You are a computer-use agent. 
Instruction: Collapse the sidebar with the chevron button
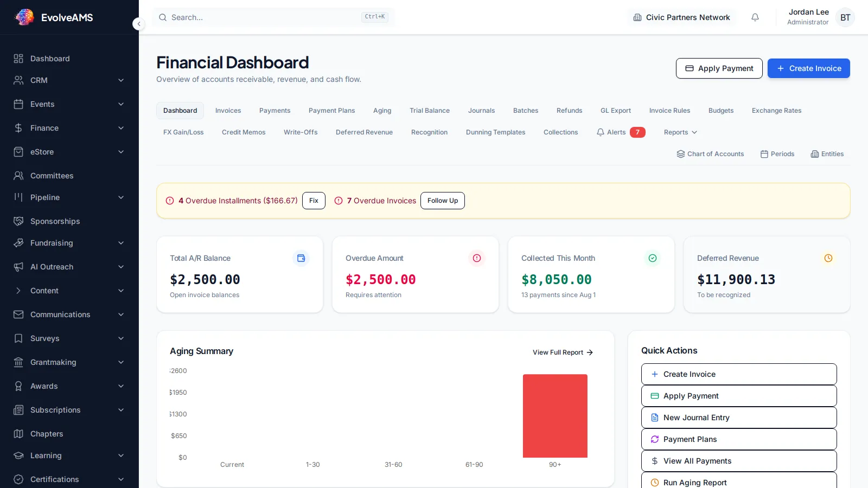(139, 24)
